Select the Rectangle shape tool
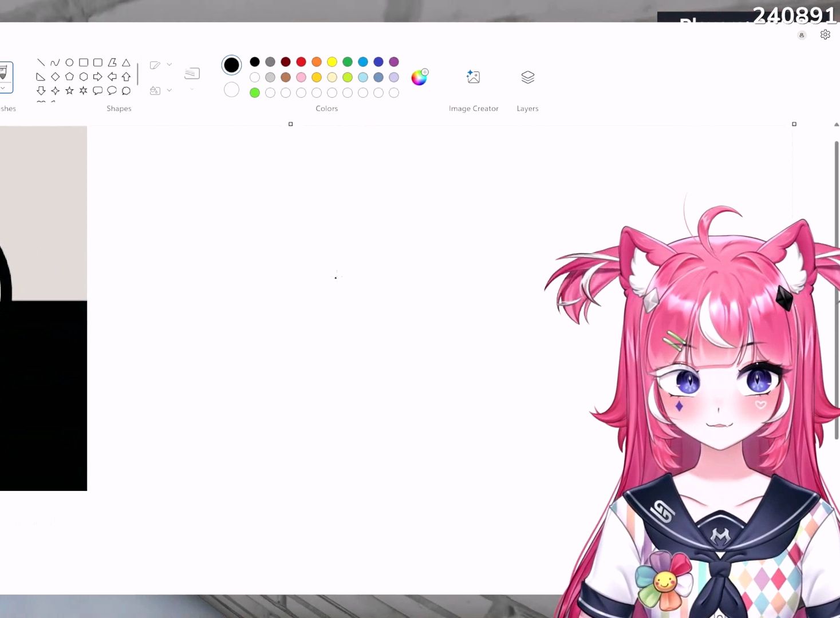 point(84,62)
